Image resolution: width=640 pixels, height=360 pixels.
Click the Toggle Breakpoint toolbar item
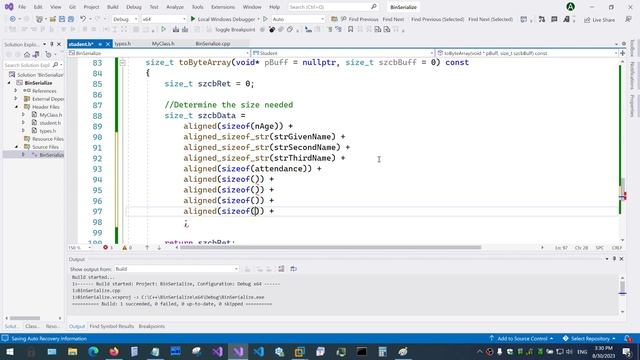[x=235, y=30]
